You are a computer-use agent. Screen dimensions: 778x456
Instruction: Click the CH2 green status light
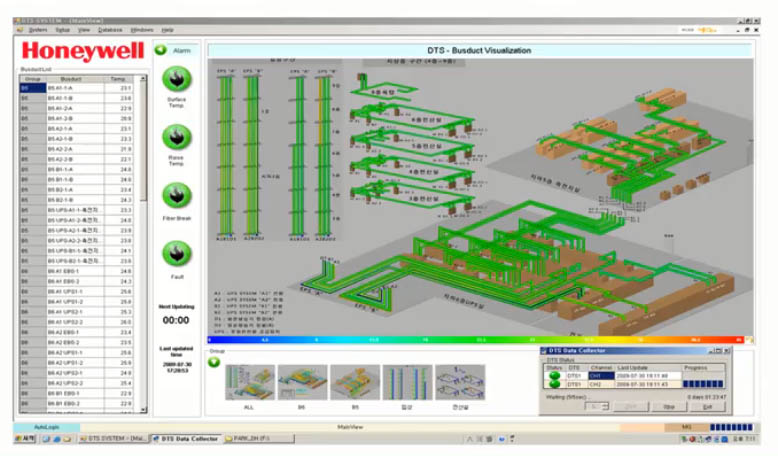pyautogui.click(x=554, y=384)
